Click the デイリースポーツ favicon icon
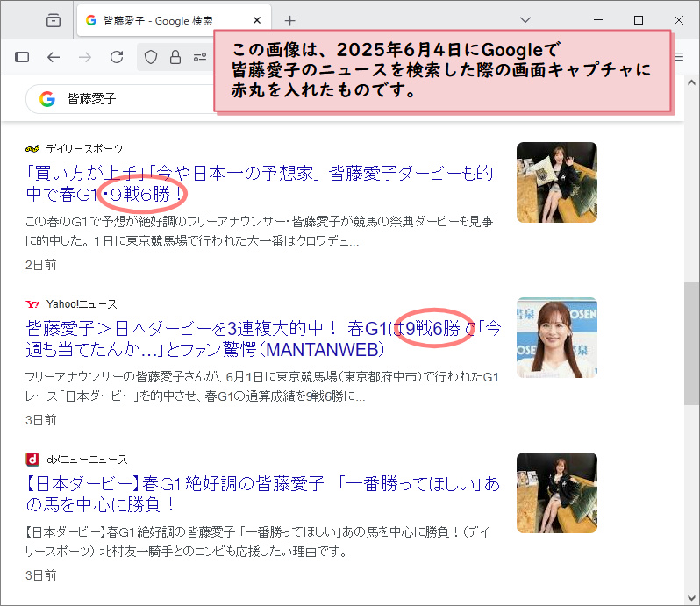 32,149
